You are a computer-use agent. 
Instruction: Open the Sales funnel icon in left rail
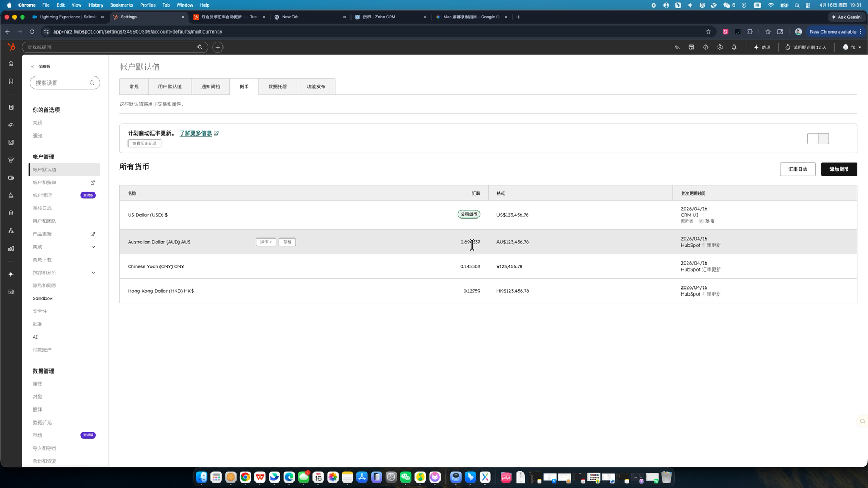11,160
